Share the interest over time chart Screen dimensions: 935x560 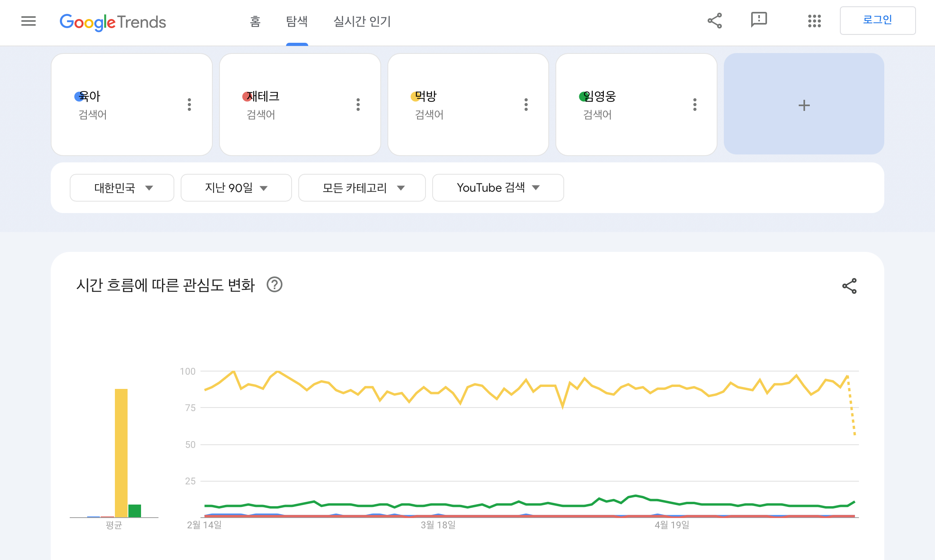[849, 286]
